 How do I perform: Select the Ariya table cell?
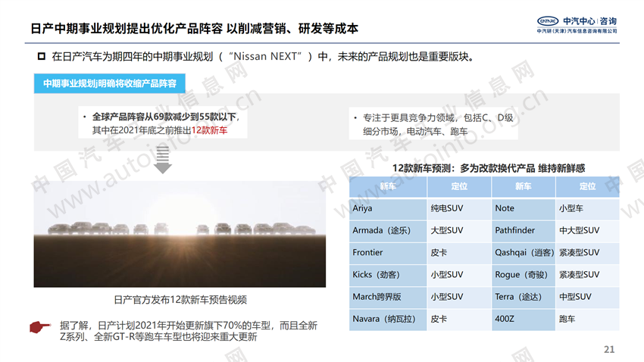pos(388,208)
